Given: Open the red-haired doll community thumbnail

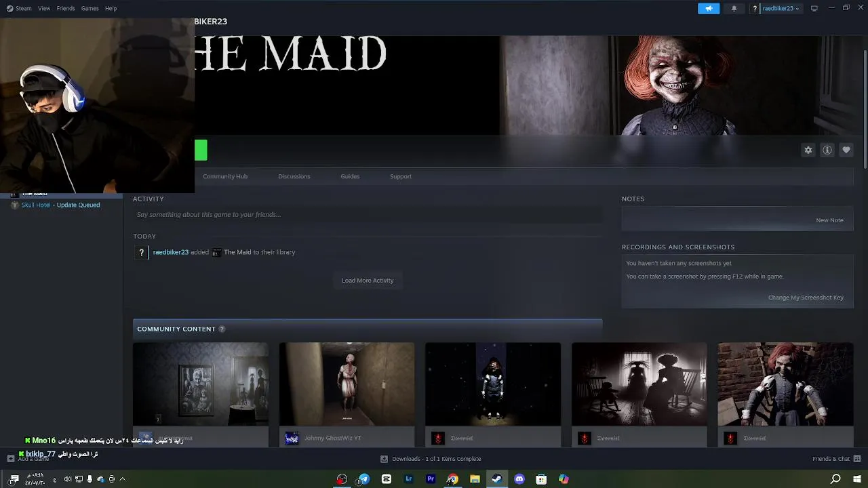Looking at the screenshot, I should pyautogui.click(x=785, y=384).
